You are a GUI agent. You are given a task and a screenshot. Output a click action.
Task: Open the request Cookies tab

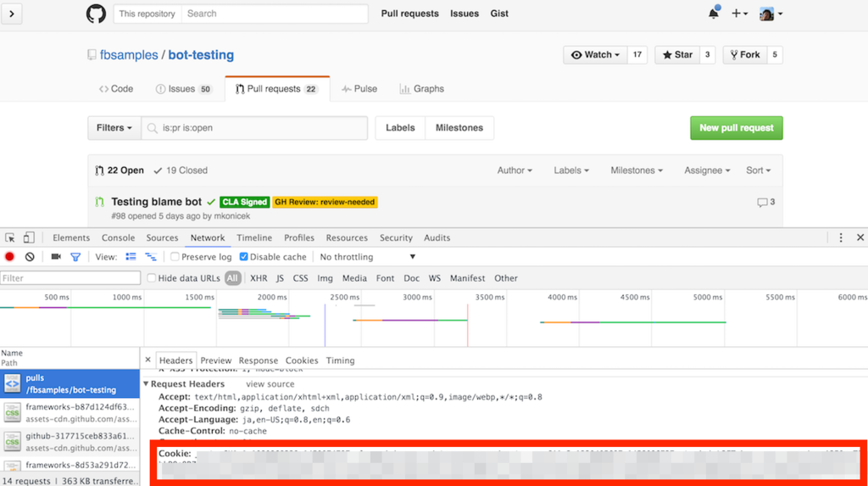(x=302, y=360)
